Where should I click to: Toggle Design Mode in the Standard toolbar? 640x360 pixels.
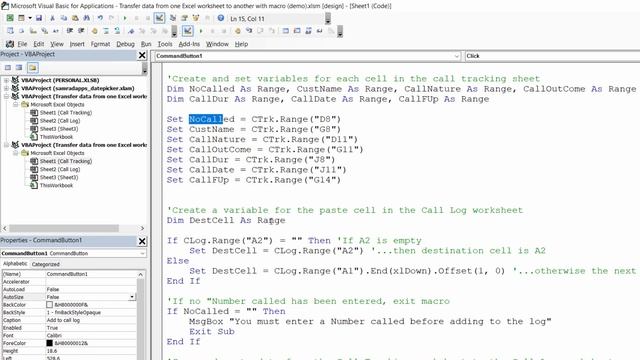[159, 18]
